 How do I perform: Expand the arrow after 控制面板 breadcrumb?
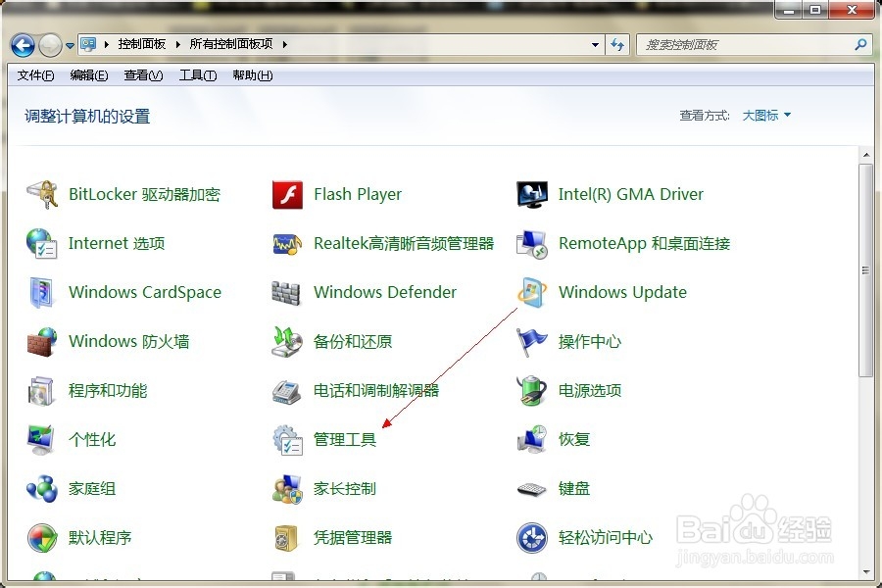(x=177, y=44)
